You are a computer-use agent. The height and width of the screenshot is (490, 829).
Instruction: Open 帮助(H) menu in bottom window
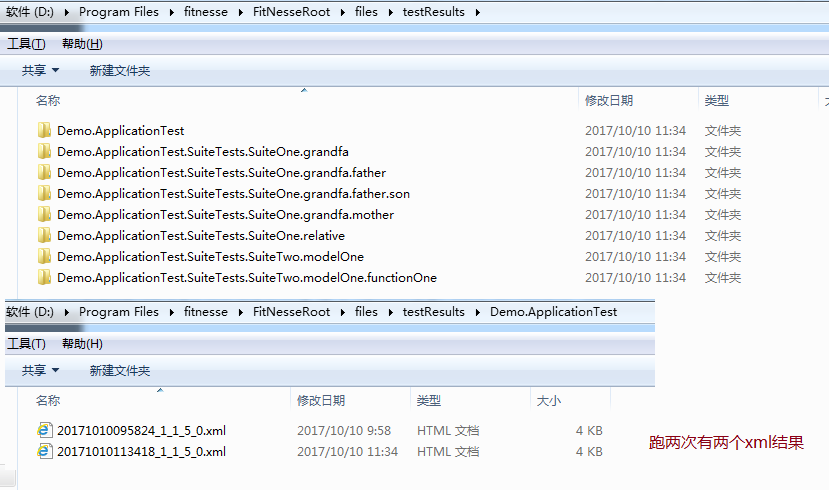tap(82, 344)
